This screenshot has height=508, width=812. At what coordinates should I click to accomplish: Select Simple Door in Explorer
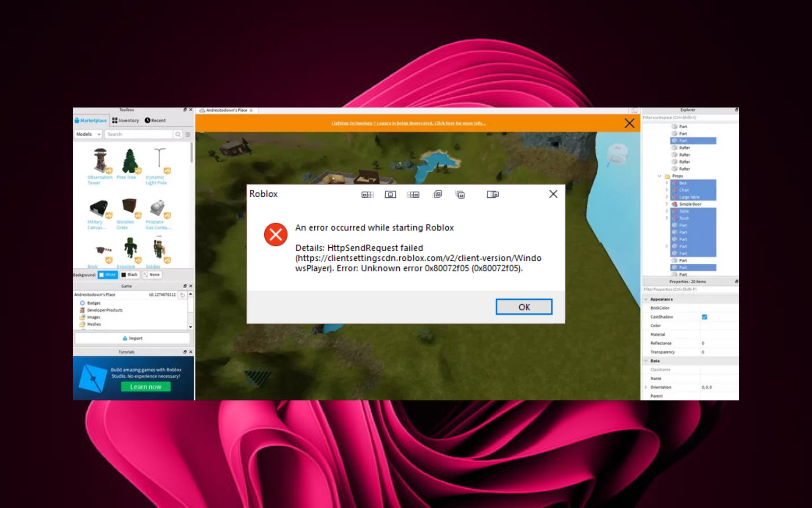690,204
